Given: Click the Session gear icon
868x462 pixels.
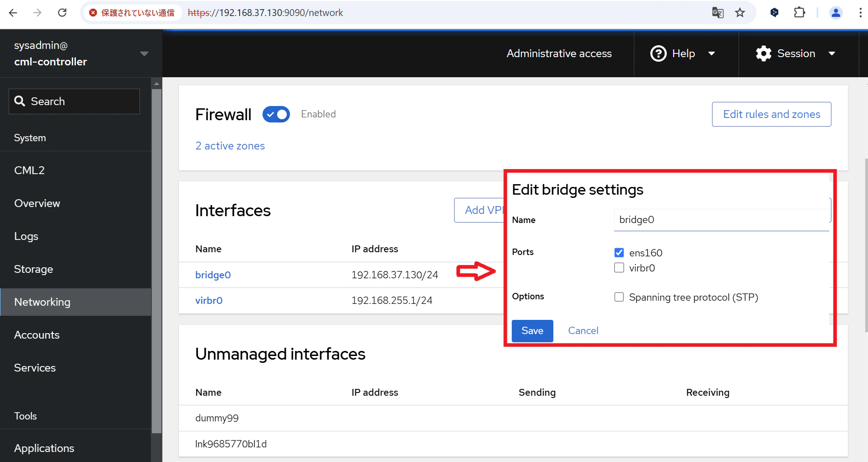Looking at the screenshot, I should coord(763,53).
